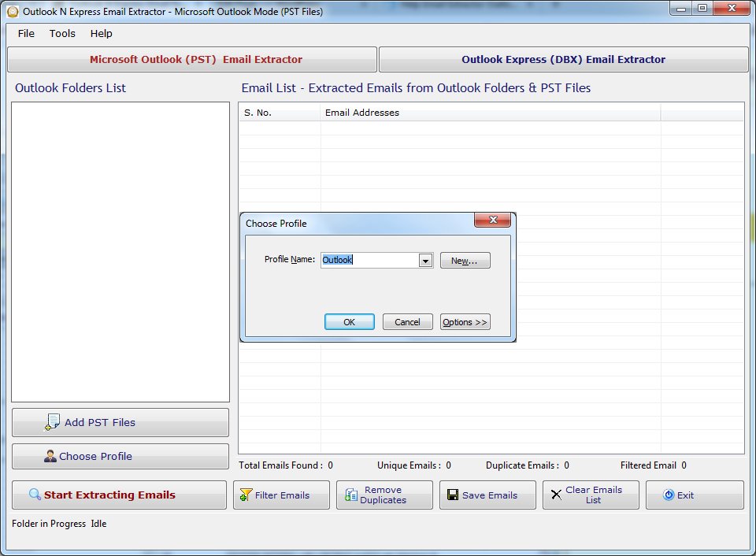Click the Clear Emails List button
756x556 pixels.
[591, 495]
